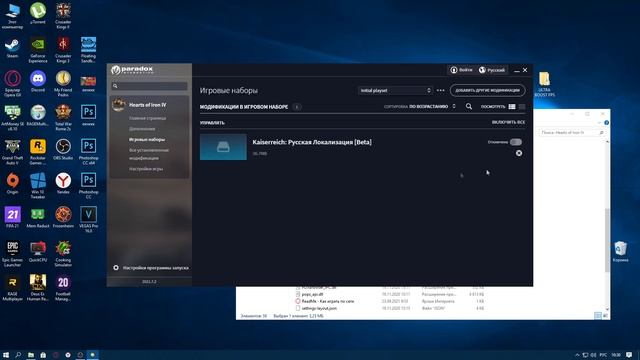Open the Русский language selector
The height and width of the screenshot is (360, 640).
click(492, 70)
